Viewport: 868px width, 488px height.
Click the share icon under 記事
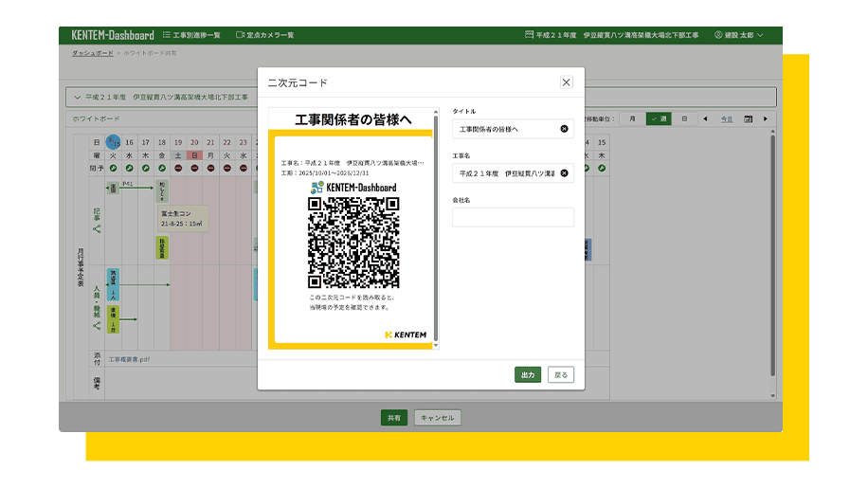[97, 229]
